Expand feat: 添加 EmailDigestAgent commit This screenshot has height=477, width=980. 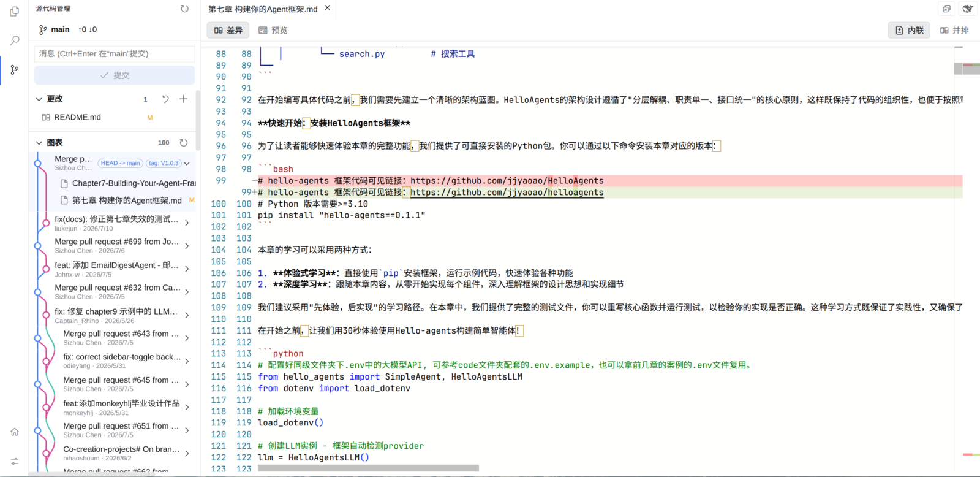[x=187, y=269]
